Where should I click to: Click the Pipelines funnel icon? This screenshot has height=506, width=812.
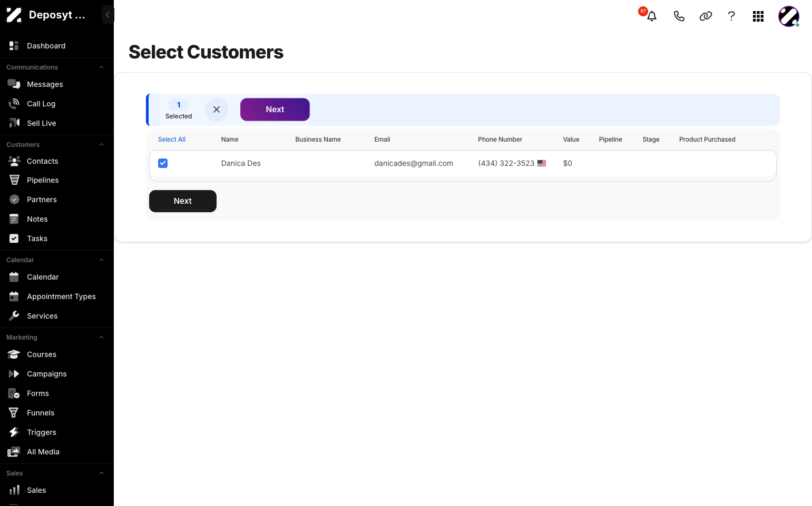pos(14,180)
